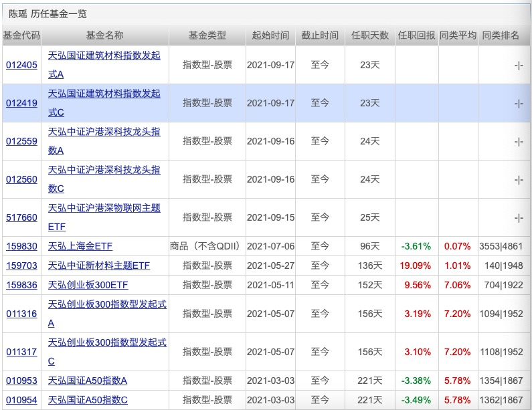This screenshot has height=410, width=532.
Task: Open 天弘中证沪港深科技龙头指数A fund link
Action: 104,140
